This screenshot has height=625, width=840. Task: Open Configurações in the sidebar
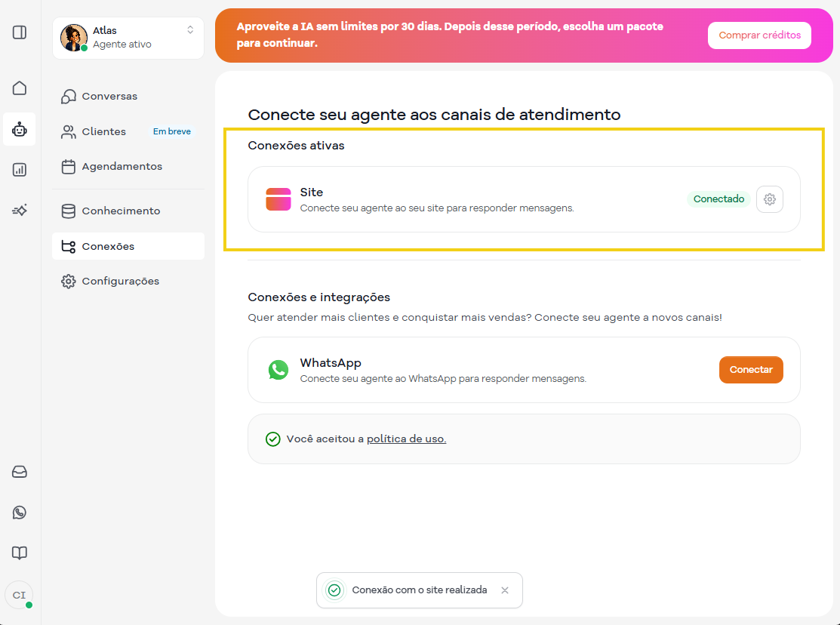tap(128, 282)
